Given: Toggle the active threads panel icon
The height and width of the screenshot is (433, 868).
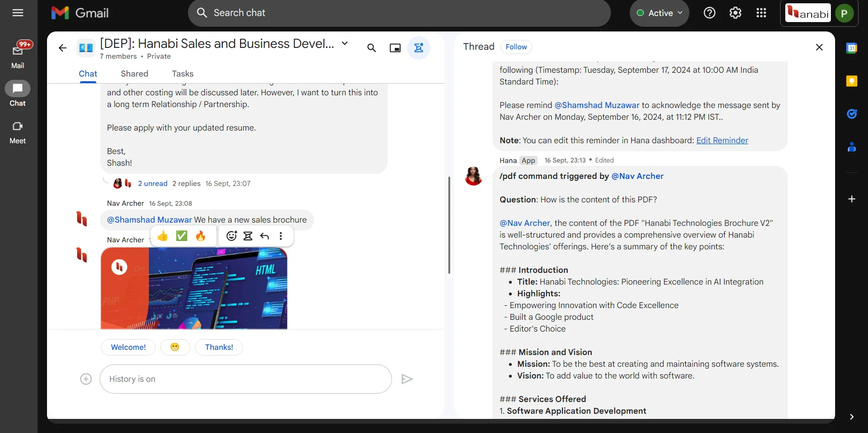Looking at the screenshot, I should coord(419,48).
